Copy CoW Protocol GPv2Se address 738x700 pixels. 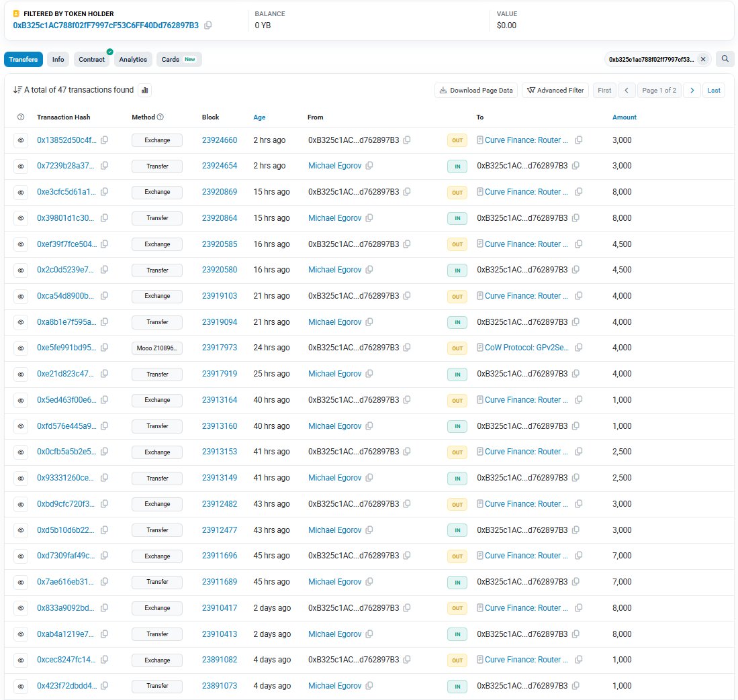[x=579, y=347]
